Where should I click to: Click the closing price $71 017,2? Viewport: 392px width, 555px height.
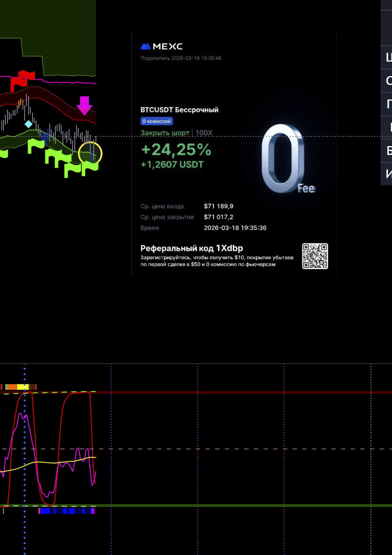coord(219,217)
